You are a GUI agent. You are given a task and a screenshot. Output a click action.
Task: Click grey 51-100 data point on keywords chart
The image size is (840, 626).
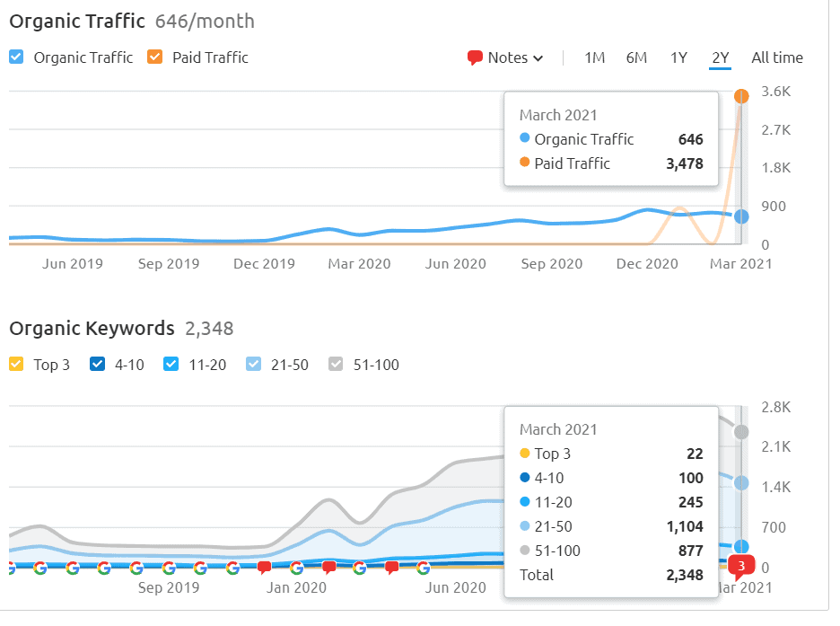(741, 432)
